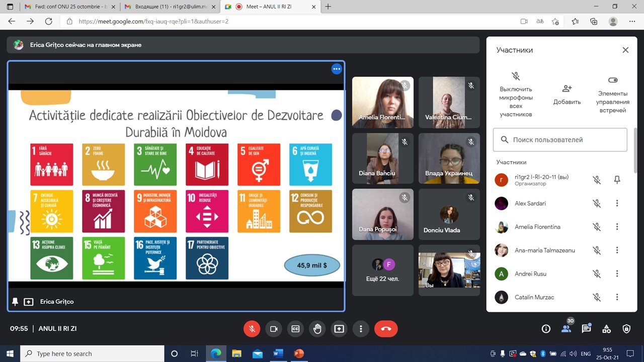The width and height of the screenshot is (644, 362).
Task: Open more actions for Catalin Murzac
Action: coord(617,297)
